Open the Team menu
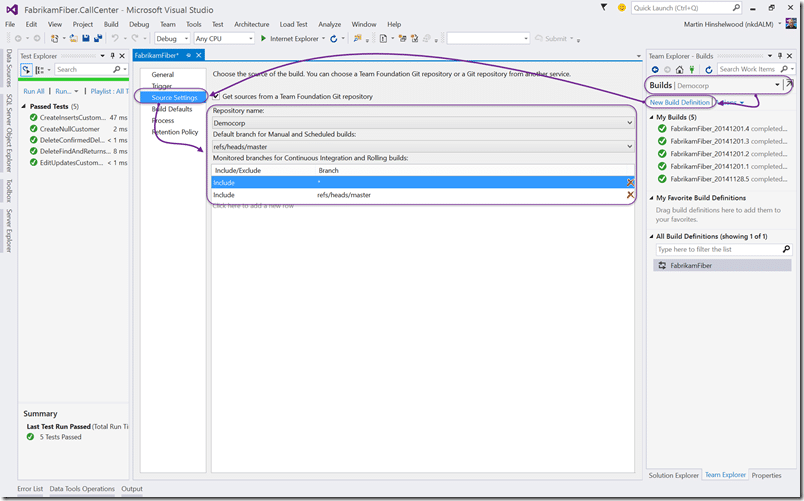 [x=168, y=24]
